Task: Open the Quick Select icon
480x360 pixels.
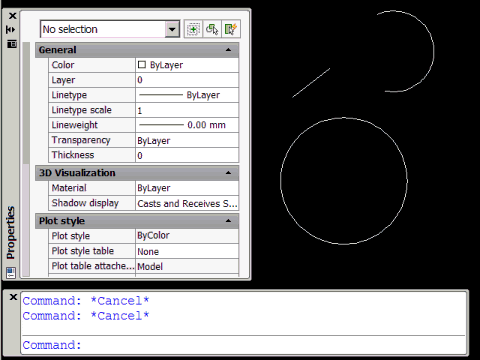Action: pyautogui.click(x=231, y=29)
